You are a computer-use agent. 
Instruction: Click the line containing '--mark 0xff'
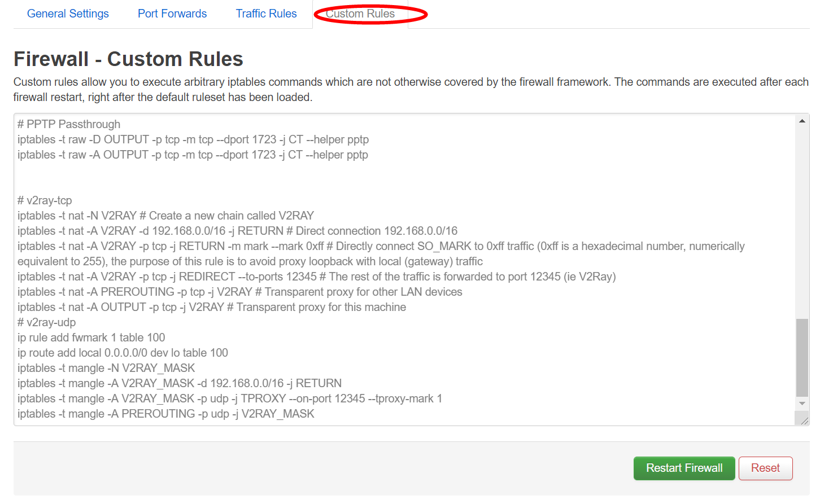tap(381, 253)
